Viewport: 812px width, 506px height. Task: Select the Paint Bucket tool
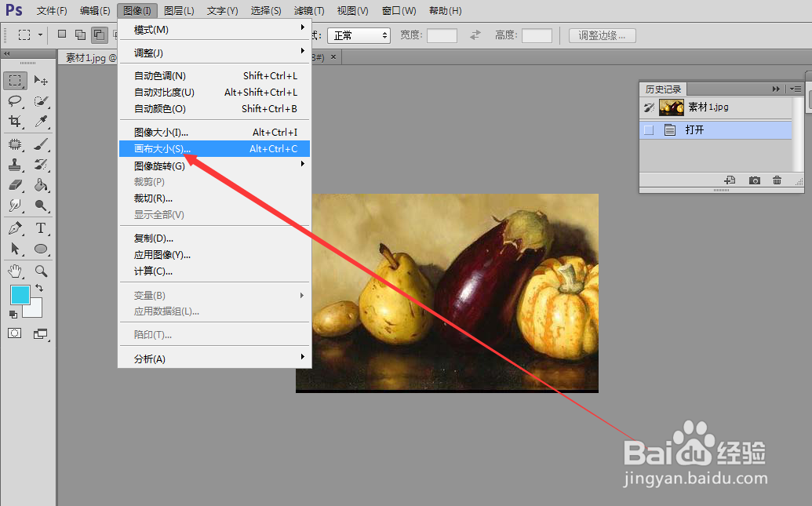(x=41, y=185)
